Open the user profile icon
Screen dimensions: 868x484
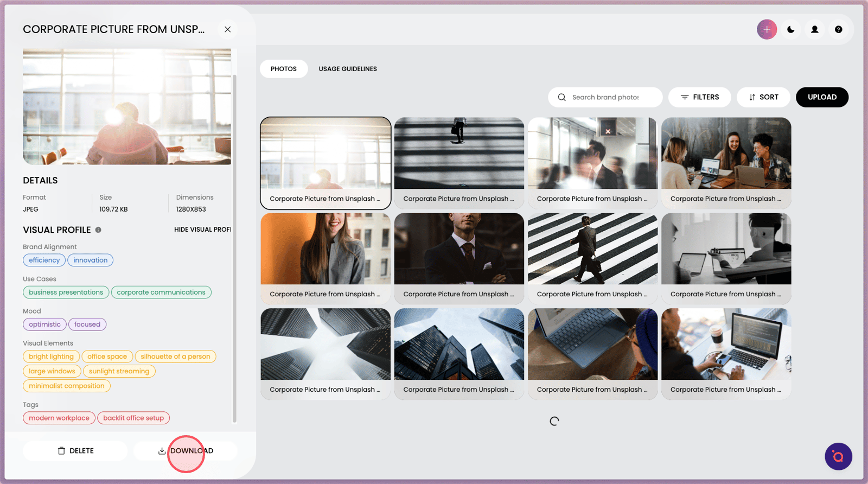click(x=814, y=29)
